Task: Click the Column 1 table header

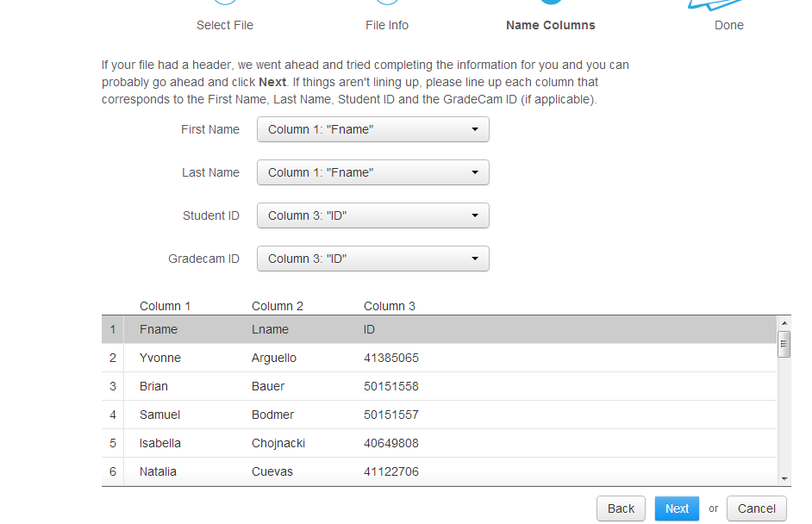Action: (x=166, y=306)
